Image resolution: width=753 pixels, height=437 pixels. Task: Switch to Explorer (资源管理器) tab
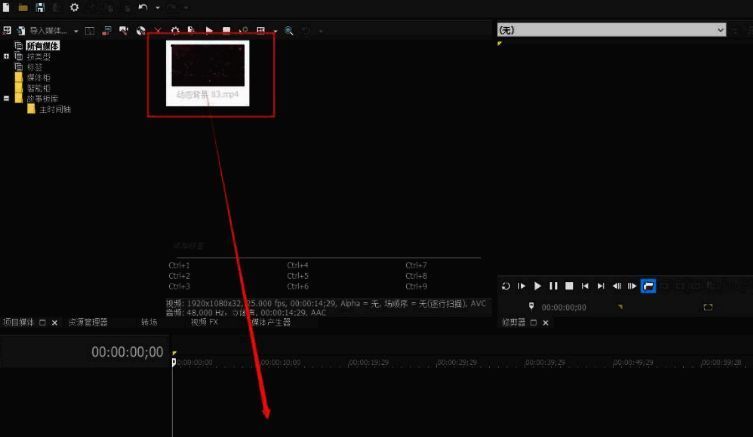[x=88, y=322]
